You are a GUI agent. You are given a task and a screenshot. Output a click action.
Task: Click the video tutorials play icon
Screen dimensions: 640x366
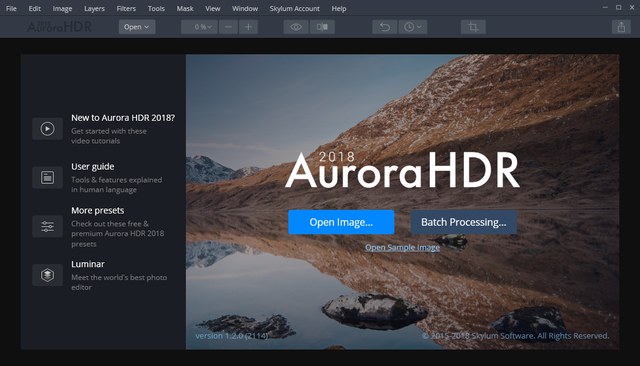(x=47, y=129)
